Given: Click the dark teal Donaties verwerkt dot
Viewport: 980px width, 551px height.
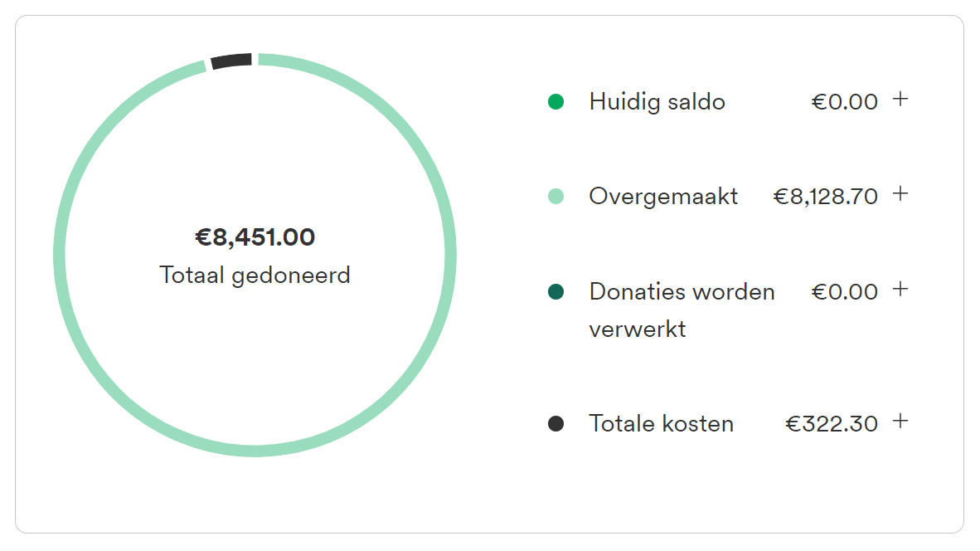Looking at the screenshot, I should pos(555,291).
